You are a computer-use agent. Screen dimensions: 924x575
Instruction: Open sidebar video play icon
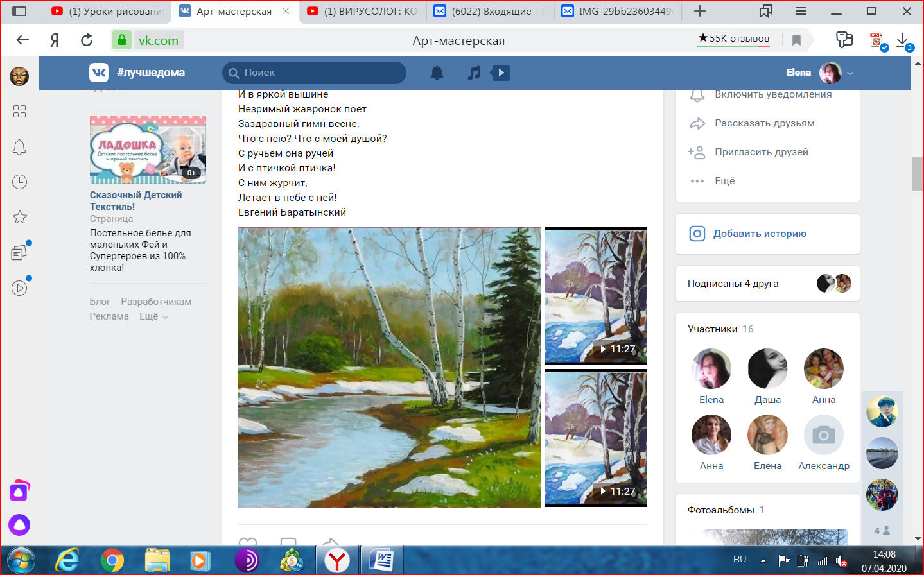tap(19, 288)
